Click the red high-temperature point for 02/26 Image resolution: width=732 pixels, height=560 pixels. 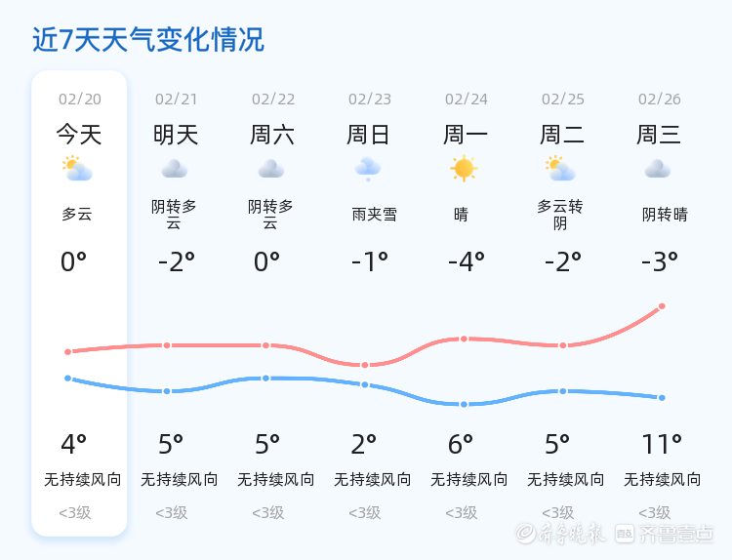(x=662, y=306)
